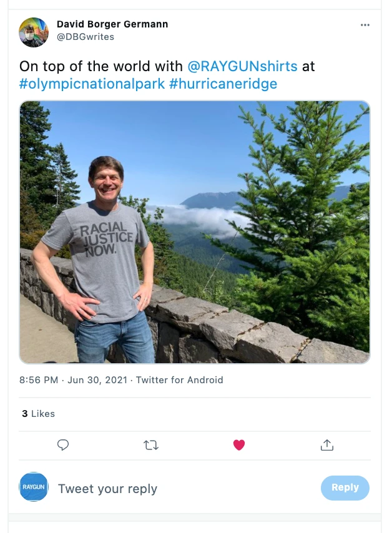Open the #hurricaneridge hashtag link

point(223,84)
